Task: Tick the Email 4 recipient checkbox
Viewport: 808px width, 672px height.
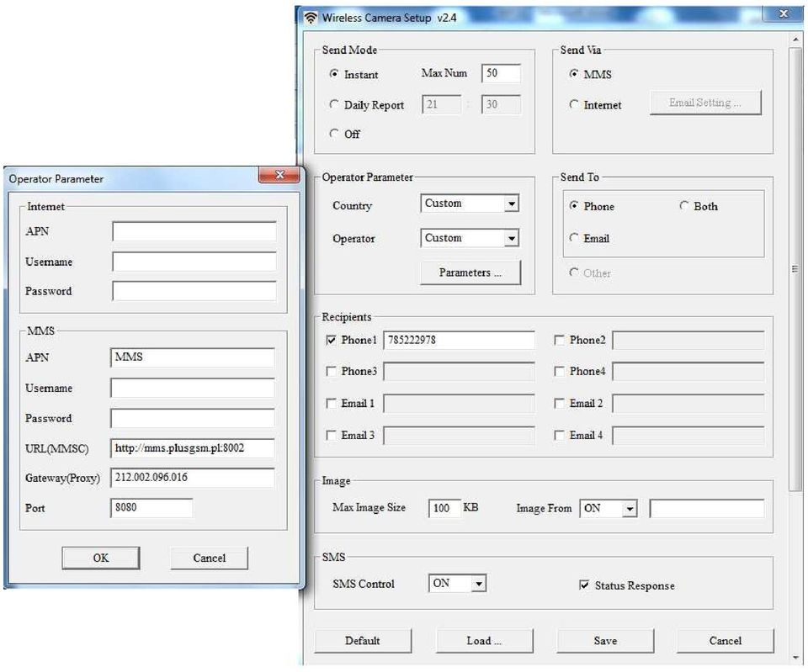Action: tap(559, 436)
